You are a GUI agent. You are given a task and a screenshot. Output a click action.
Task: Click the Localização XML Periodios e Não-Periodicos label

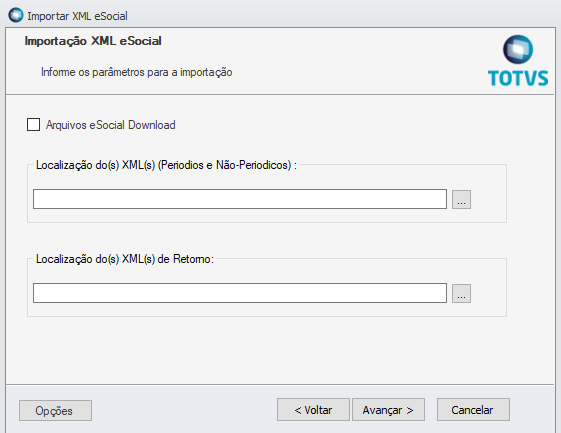click(x=166, y=165)
